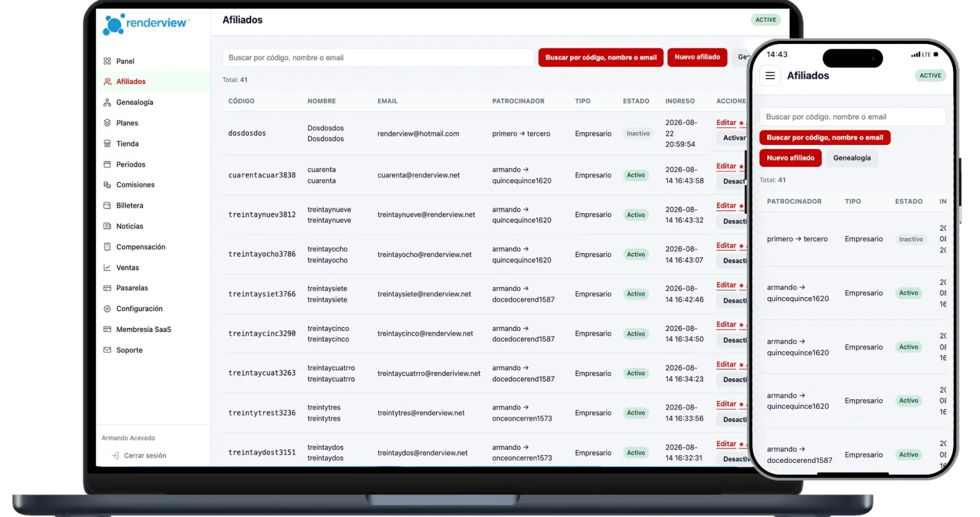980x517 pixels.
Task: Click the INGRESO column header
Action: 680,101
